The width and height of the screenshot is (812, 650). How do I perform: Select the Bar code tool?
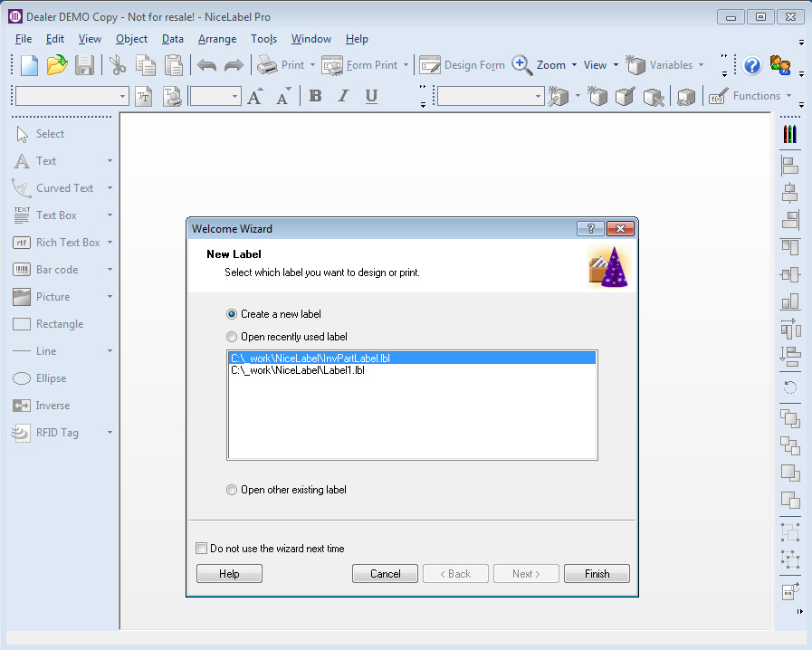56,270
